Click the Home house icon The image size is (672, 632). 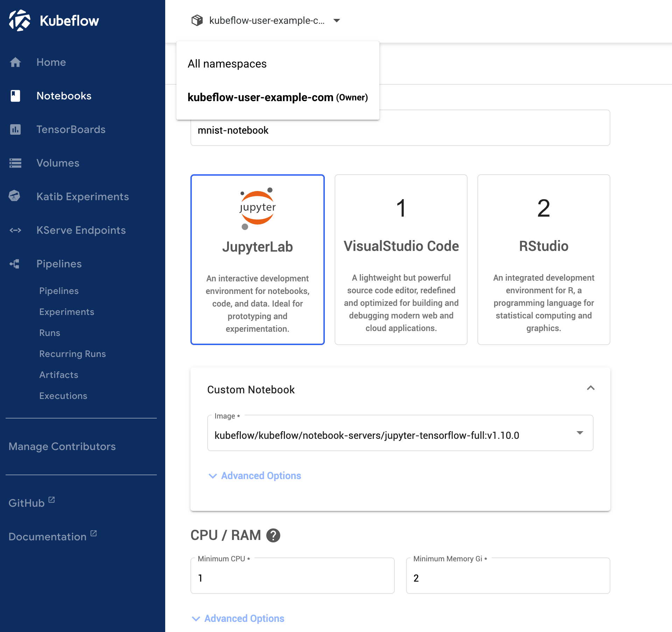(x=15, y=62)
